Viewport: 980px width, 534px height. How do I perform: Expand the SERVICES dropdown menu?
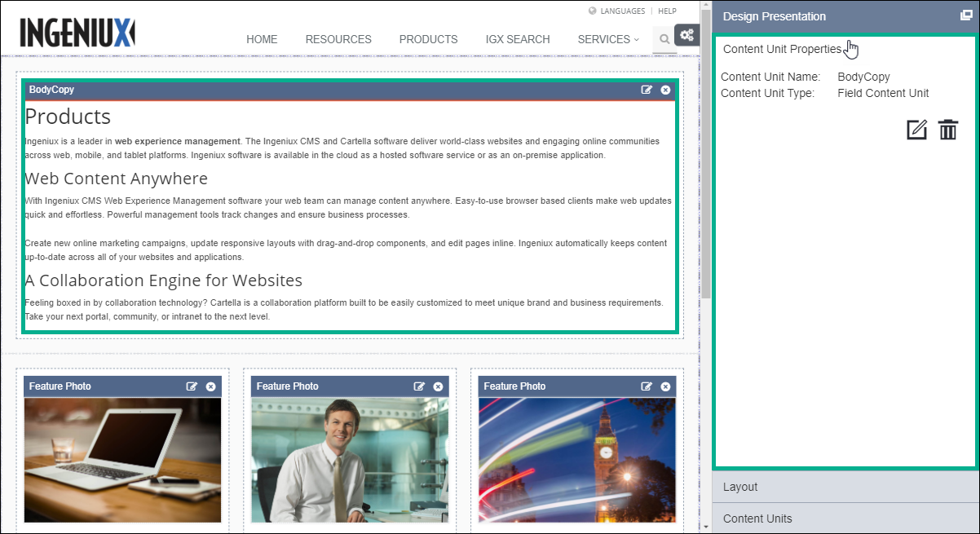[608, 39]
